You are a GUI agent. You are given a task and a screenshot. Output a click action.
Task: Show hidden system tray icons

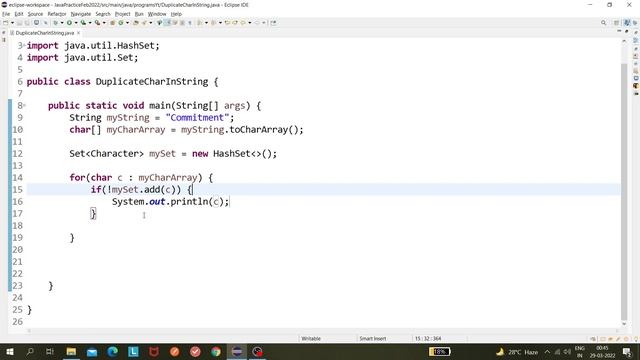click(547, 351)
